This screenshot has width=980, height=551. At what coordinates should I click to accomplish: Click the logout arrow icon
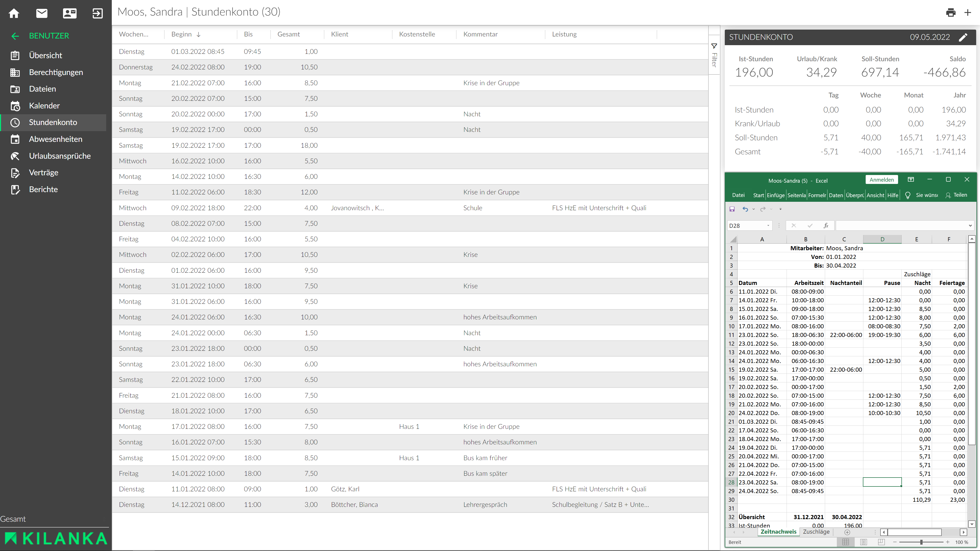pos(97,13)
